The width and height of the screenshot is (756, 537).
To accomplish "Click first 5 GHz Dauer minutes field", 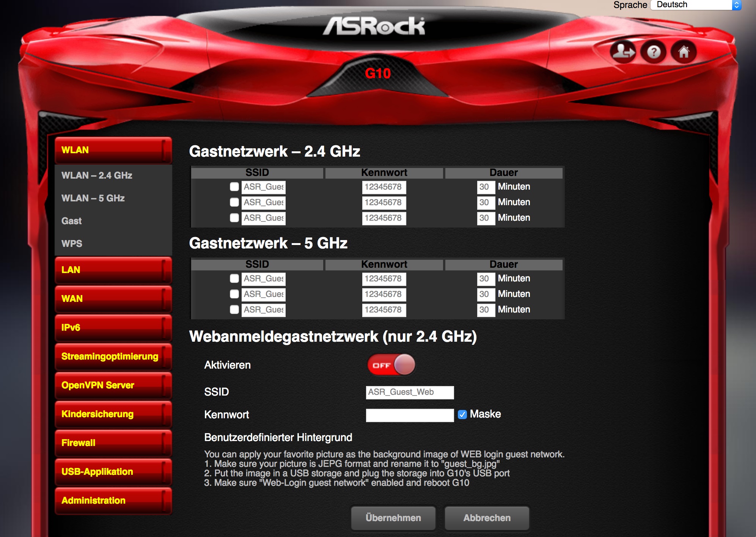I will tap(486, 279).
